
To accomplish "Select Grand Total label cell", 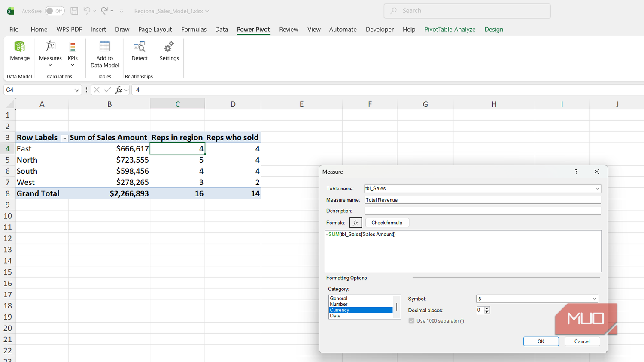I will coord(42,193).
